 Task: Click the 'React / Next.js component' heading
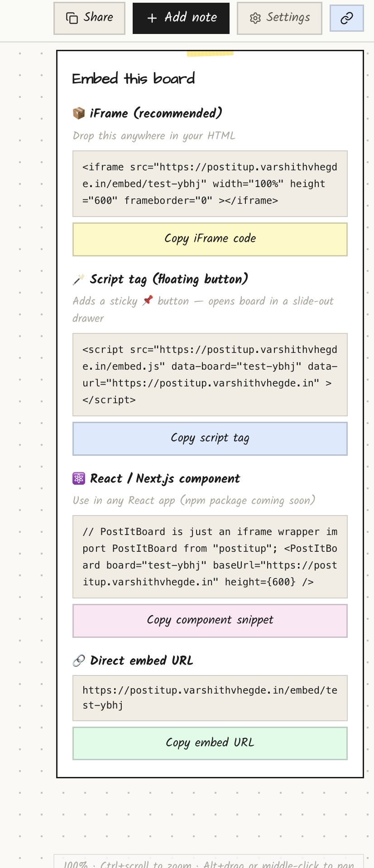point(165,479)
